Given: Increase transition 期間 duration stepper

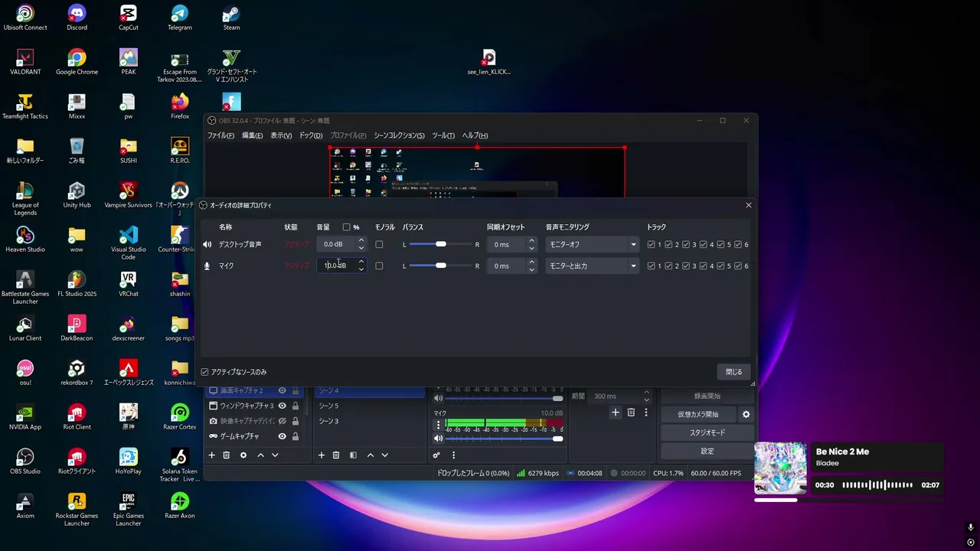Looking at the screenshot, I should [x=646, y=393].
